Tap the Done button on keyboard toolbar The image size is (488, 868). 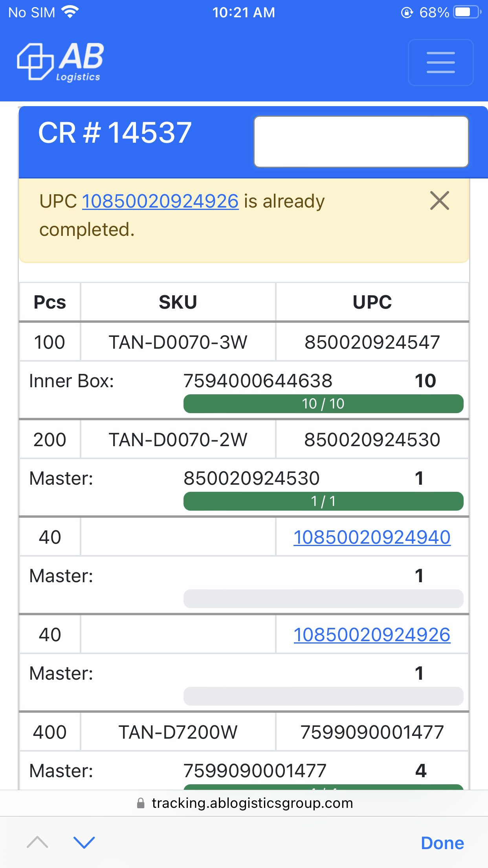click(x=442, y=843)
